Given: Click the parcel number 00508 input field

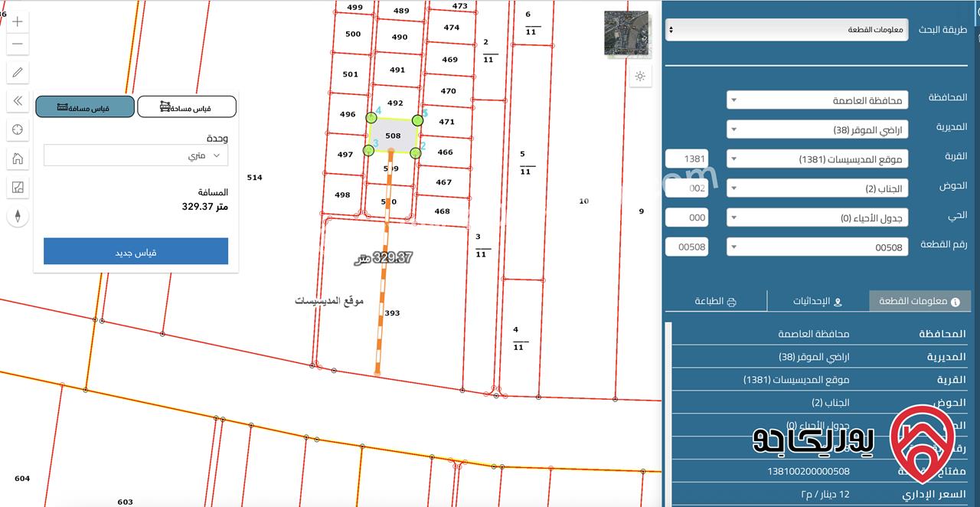Looking at the screenshot, I should pos(687,247).
